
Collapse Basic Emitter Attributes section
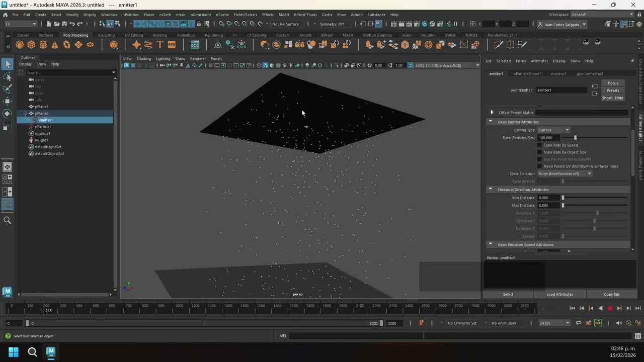pos(491,122)
